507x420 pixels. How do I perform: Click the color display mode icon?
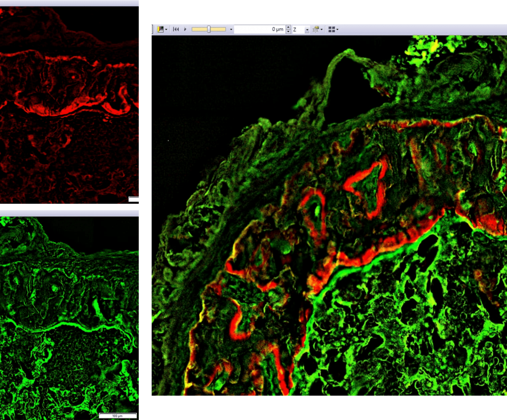tap(161, 29)
